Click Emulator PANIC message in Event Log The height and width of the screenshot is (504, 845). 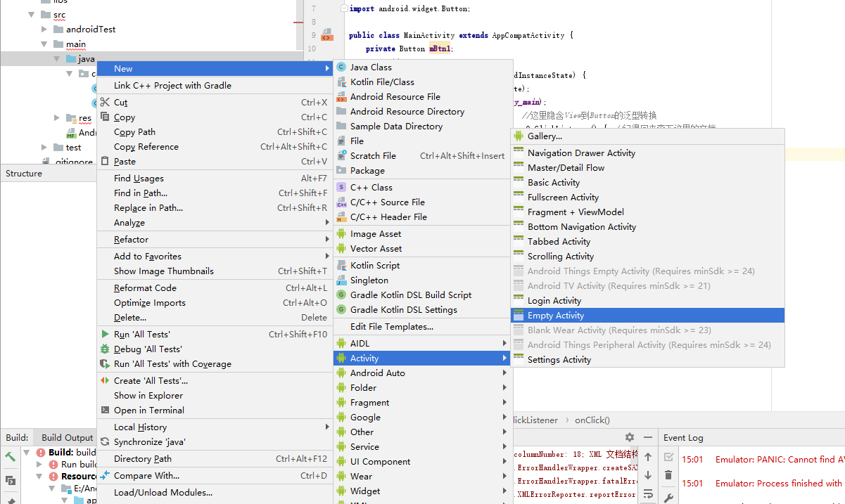coord(779,460)
